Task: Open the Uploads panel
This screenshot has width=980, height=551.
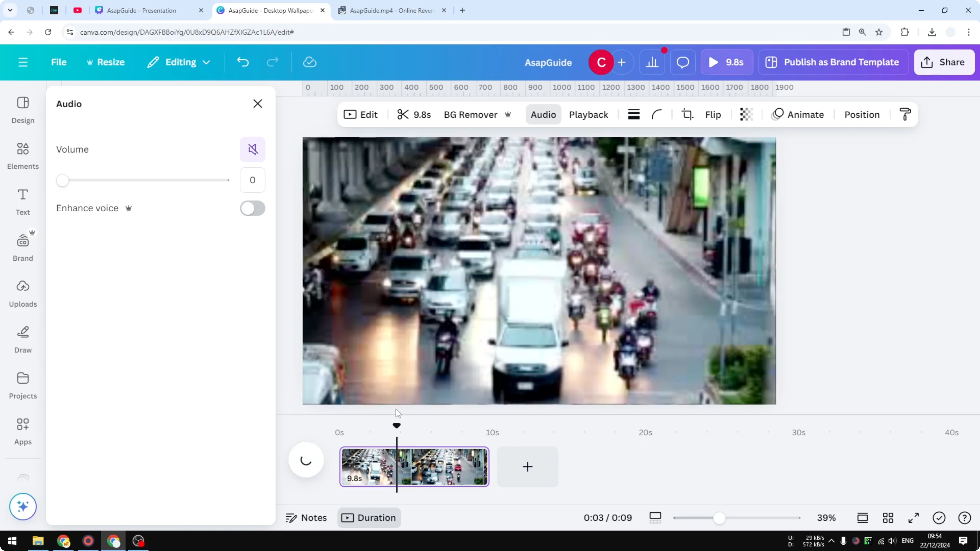Action: (22, 293)
